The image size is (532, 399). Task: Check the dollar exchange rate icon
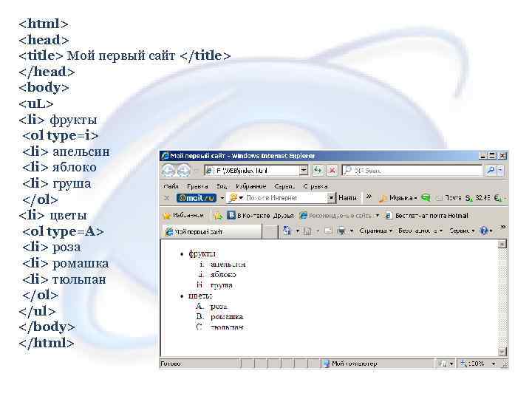[469, 198]
